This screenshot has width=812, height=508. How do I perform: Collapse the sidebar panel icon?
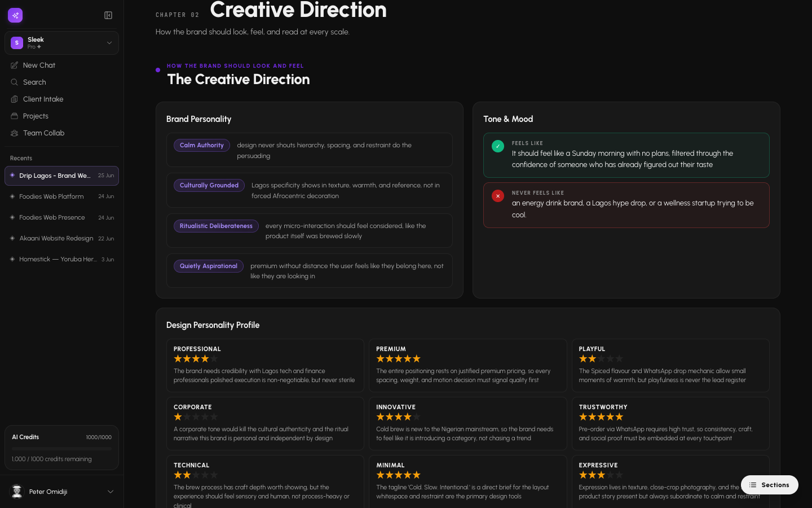tap(108, 15)
